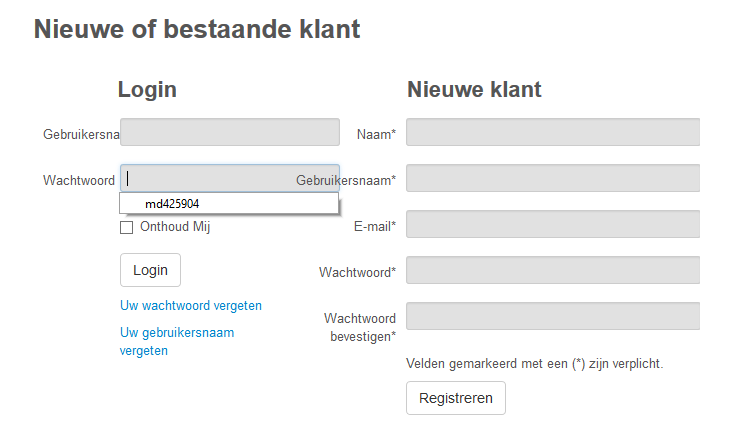Tick the Onthoud Mij checkbox
The image size is (735, 424).
click(x=126, y=227)
